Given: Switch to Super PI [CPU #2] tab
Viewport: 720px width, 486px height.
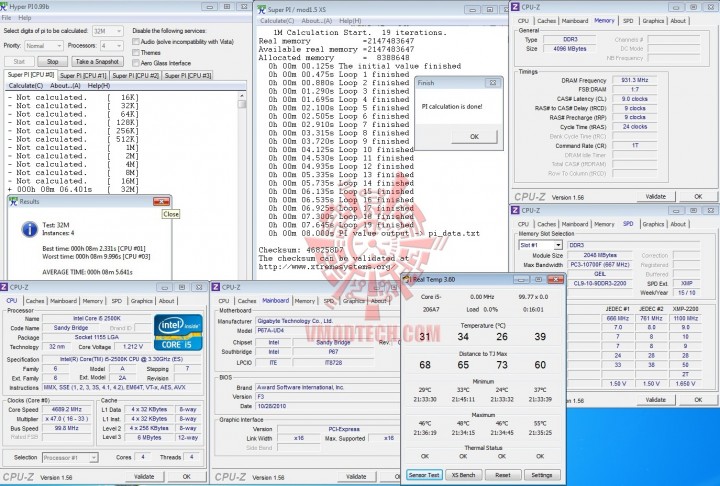Looking at the screenshot, I should click(135, 76).
